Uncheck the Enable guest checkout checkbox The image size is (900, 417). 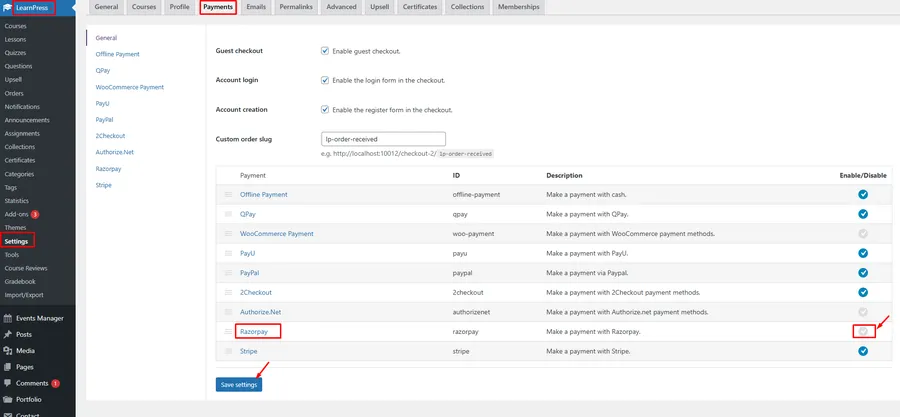[x=325, y=50]
